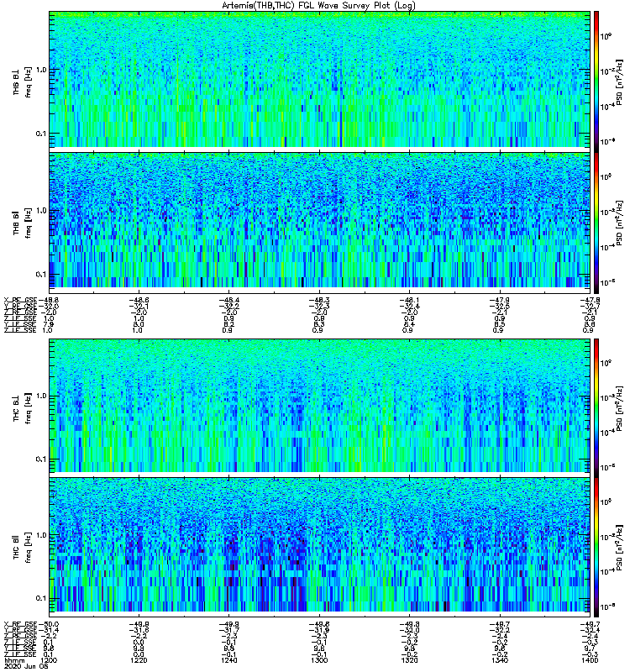Click the '0.1' frequency tick of THC B∥ panel
The image size is (630, 672).
[41, 598]
